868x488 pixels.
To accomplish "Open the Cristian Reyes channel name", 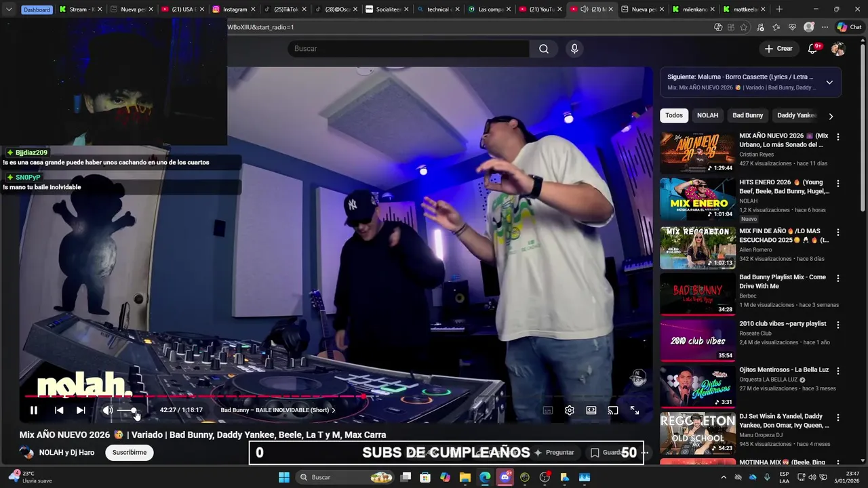I will [x=757, y=155].
